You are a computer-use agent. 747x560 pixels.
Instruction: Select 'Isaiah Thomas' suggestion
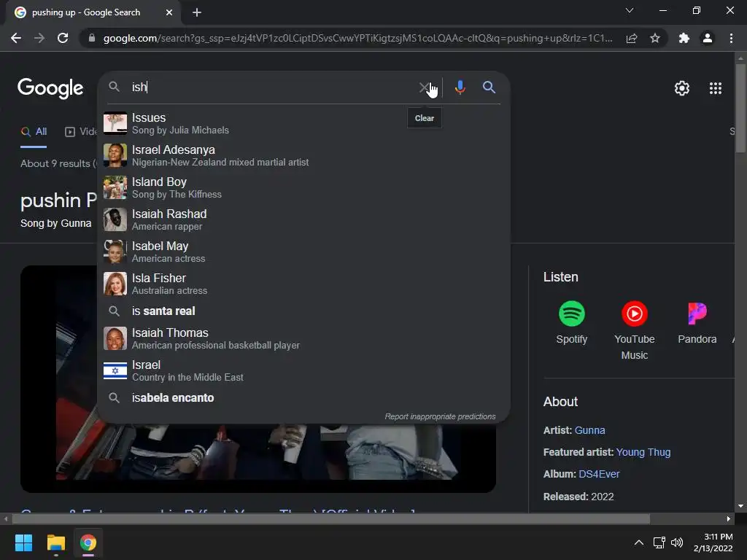[304, 338]
